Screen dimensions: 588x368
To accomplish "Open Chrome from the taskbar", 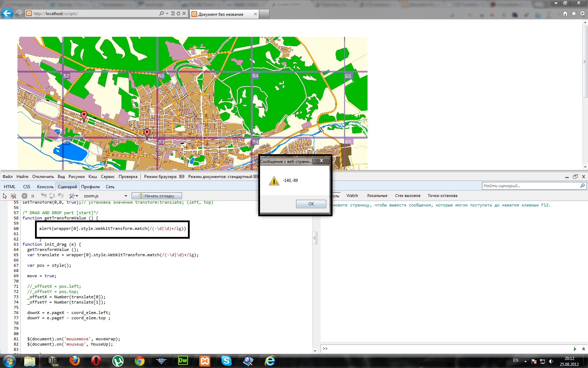I will coord(139,361).
